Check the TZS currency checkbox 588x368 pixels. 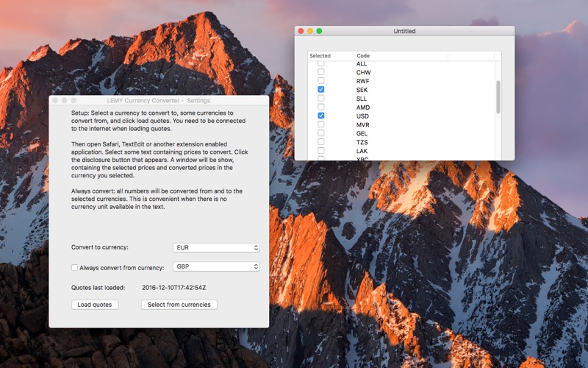(321, 142)
